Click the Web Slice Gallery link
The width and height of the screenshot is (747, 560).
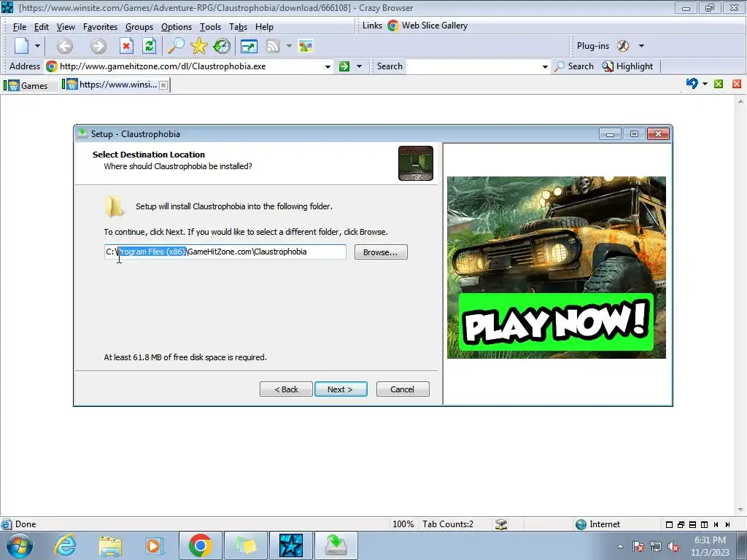coord(427,26)
